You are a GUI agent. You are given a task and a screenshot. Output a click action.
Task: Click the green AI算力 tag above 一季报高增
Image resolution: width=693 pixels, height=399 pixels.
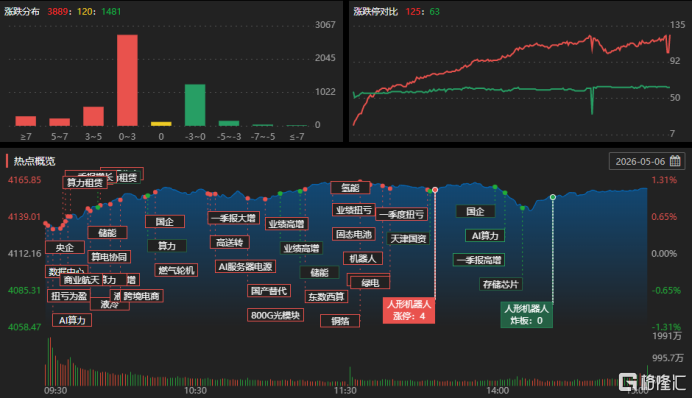pyautogui.click(x=485, y=236)
